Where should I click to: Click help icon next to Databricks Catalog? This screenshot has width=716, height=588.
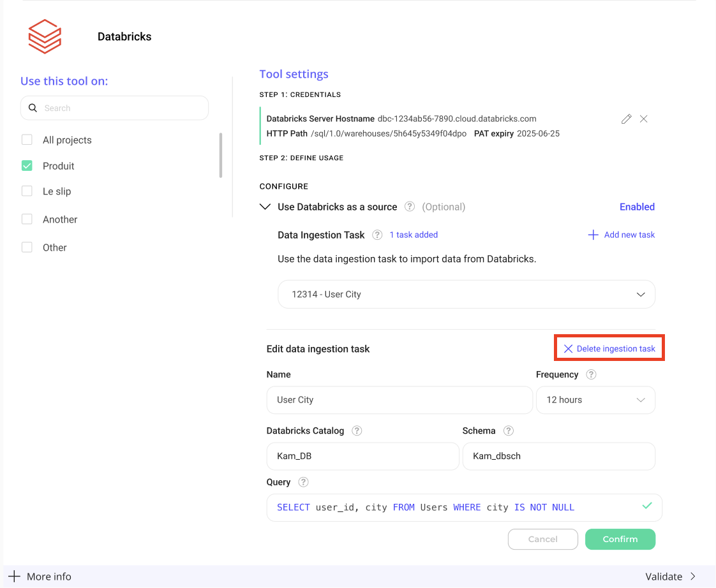click(357, 430)
